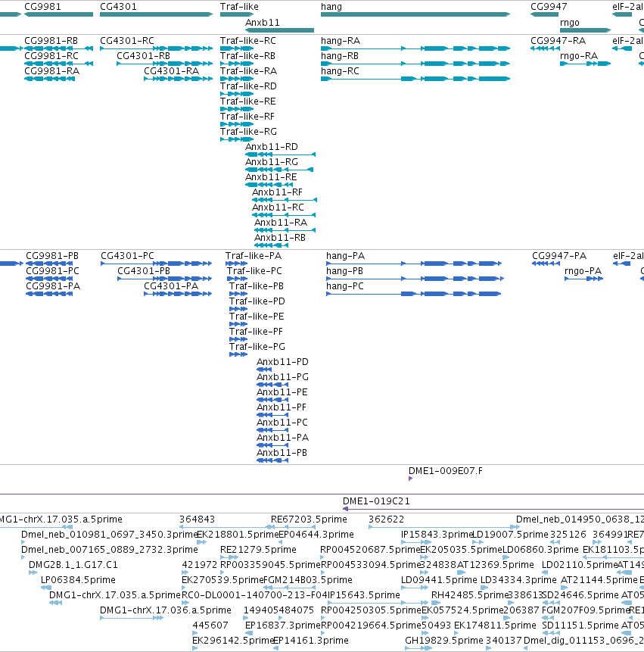Image resolution: width=644 pixels, height=652 pixels.
Task: Click transcript hang-RC
Action: coord(415,79)
